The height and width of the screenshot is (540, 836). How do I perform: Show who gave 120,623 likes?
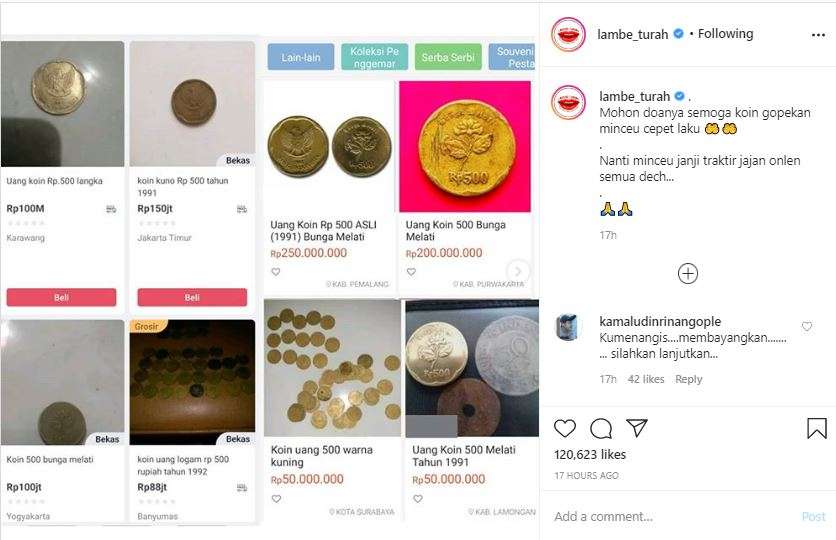click(x=590, y=455)
